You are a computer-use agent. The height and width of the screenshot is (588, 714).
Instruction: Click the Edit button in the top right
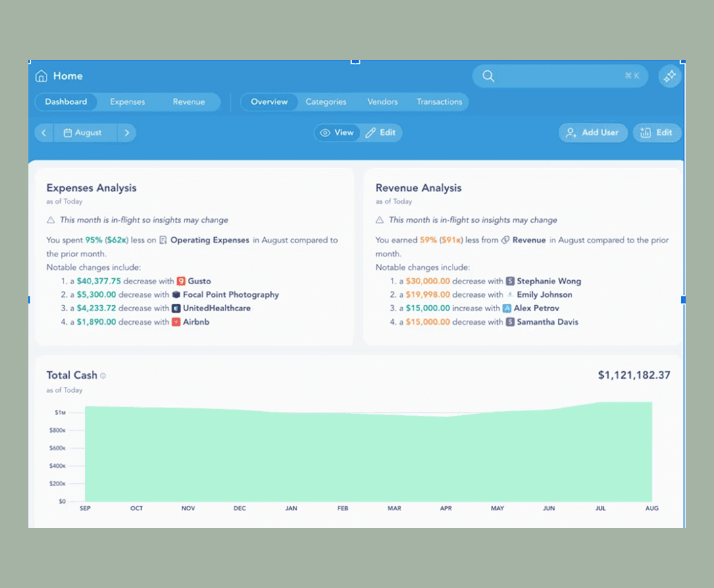coord(657,132)
